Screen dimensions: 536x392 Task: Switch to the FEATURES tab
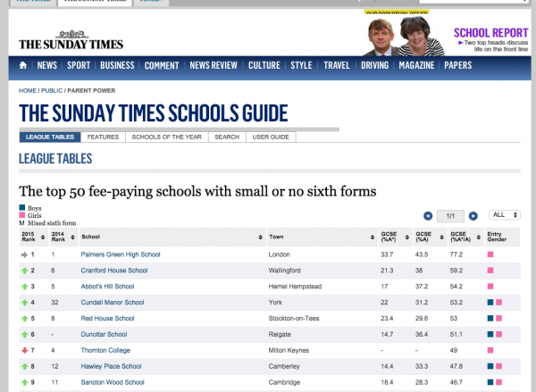(103, 137)
